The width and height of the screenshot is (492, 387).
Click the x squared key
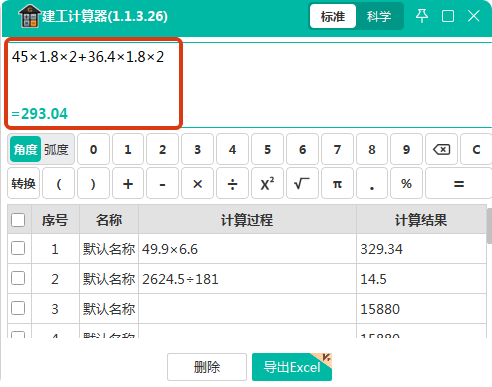pos(267,183)
